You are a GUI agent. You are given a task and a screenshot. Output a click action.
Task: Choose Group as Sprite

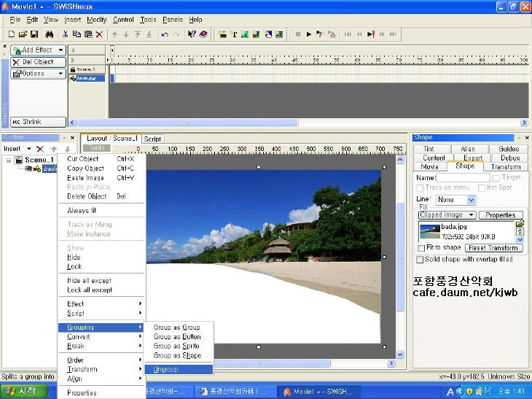coord(179,346)
